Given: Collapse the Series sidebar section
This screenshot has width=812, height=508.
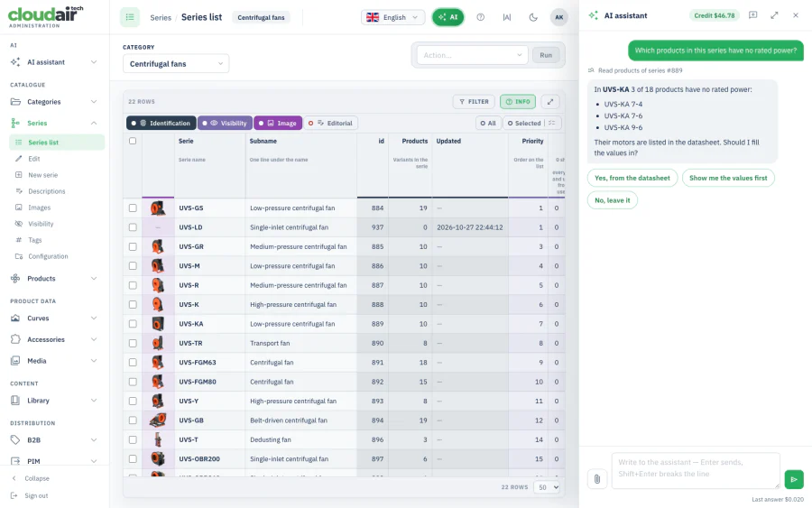Looking at the screenshot, I should (x=54, y=124).
